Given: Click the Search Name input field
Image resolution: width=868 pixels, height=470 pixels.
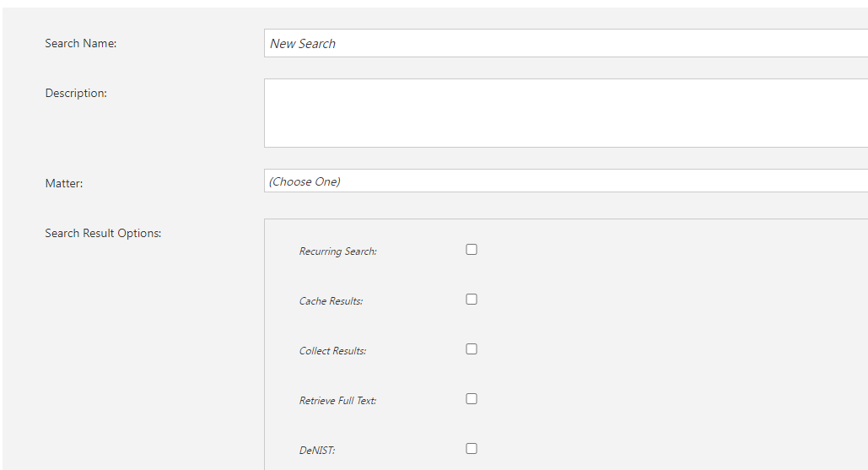Looking at the screenshot, I should point(565,43).
